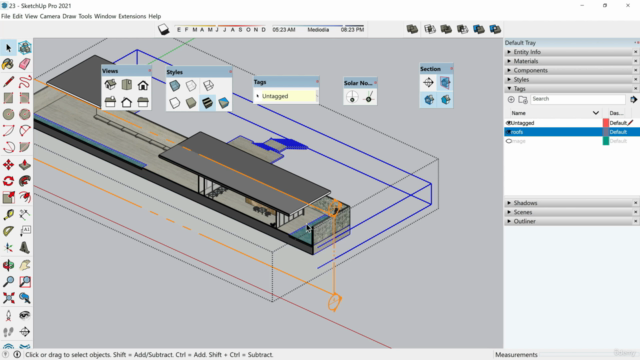640x360 pixels.
Task: Open the Edit menu
Action: coord(18,16)
